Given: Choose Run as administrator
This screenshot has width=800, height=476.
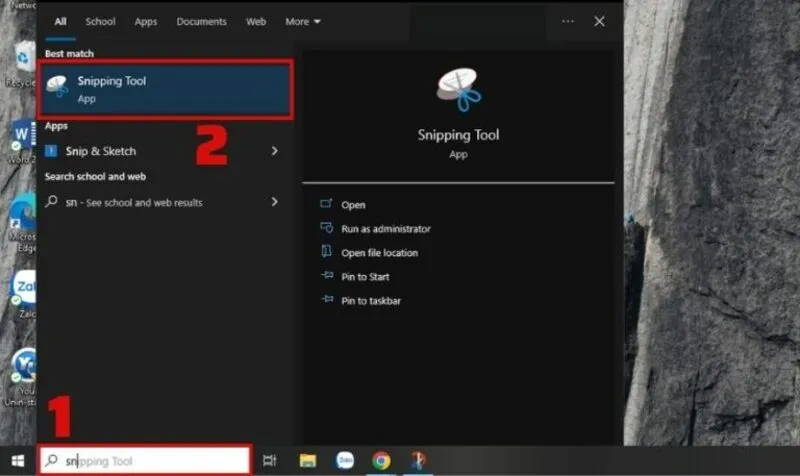Looking at the screenshot, I should pos(386,229).
